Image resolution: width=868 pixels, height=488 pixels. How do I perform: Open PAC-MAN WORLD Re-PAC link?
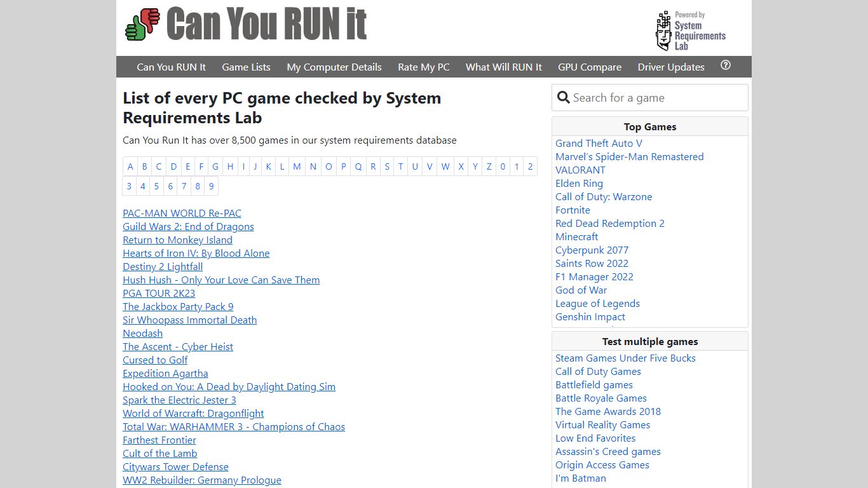tap(182, 213)
